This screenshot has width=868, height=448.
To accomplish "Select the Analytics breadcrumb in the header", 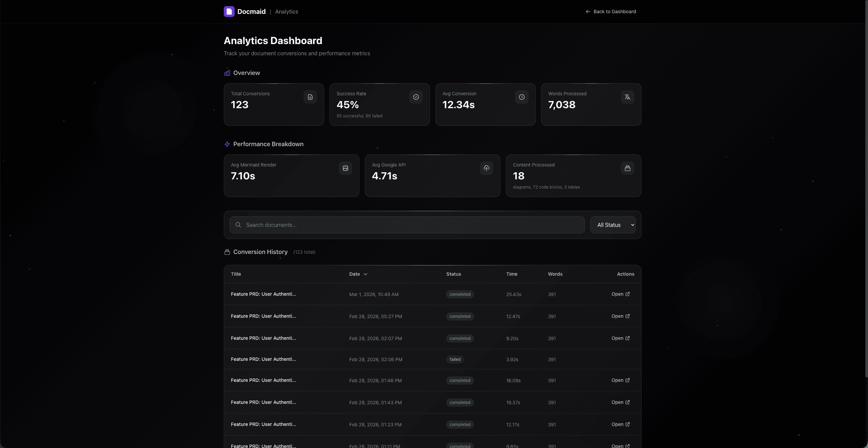I will pos(286,11).
